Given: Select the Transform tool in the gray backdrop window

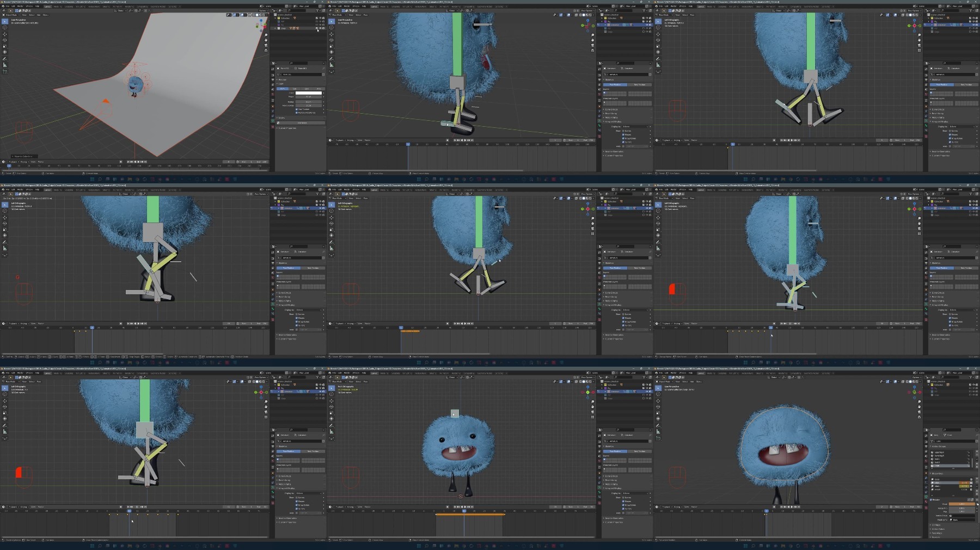Looking at the screenshot, I should [x=5, y=52].
